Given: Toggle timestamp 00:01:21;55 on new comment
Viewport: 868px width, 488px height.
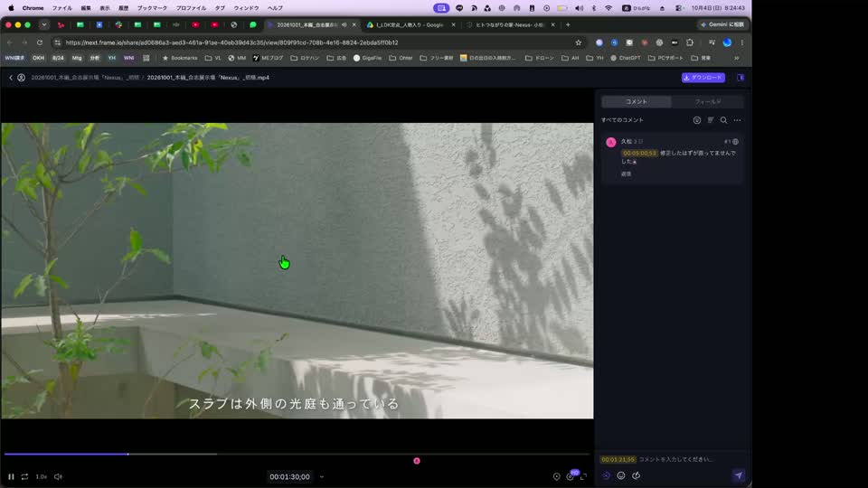Looking at the screenshot, I should 618,459.
